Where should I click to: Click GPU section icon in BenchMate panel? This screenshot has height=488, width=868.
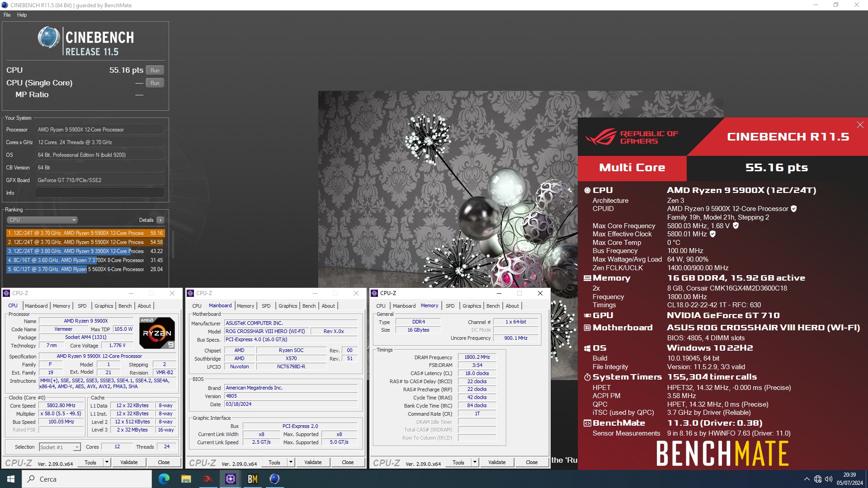point(587,315)
